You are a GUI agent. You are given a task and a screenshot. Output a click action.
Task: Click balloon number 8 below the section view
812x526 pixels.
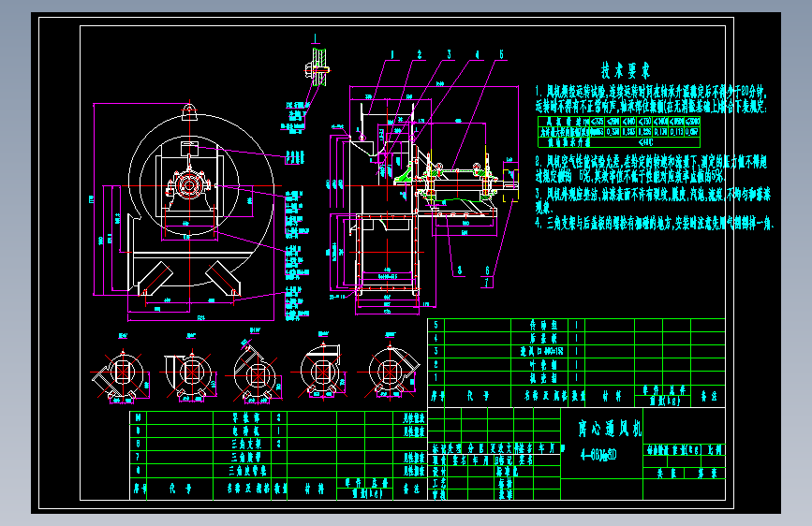459,270
